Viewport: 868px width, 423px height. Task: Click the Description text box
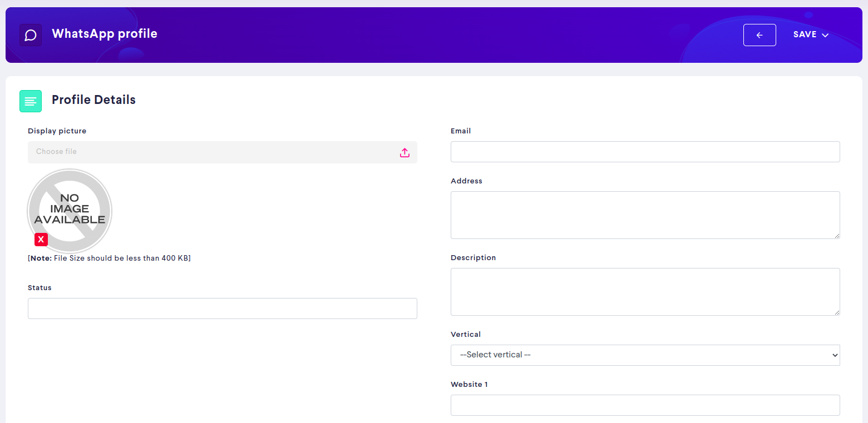[x=645, y=291]
